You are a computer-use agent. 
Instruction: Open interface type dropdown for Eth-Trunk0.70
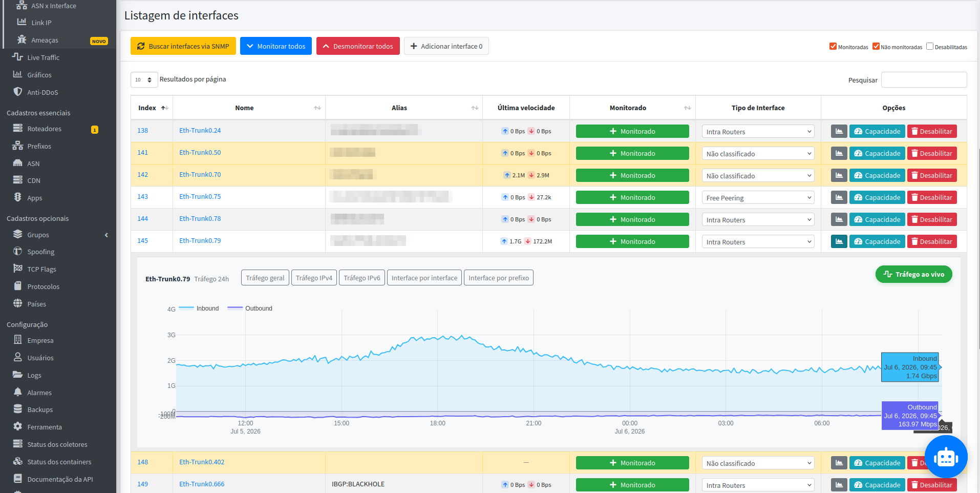pyautogui.click(x=758, y=176)
